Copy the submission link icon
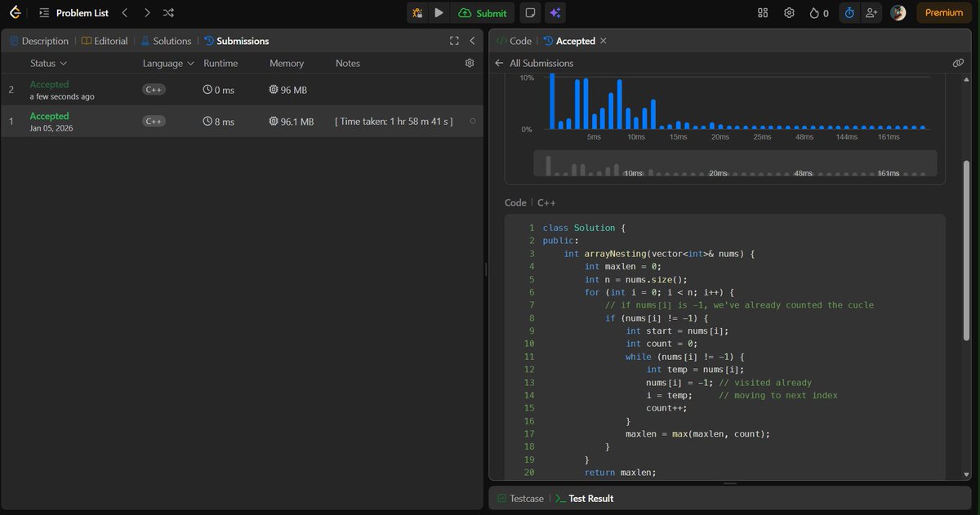This screenshot has width=980, height=515. point(958,63)
